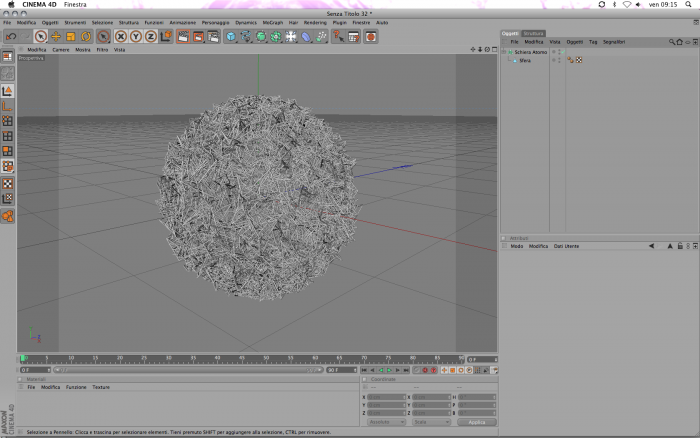Open the Apple menu
The width and height of the screenshot is (700, 438).
12,4
